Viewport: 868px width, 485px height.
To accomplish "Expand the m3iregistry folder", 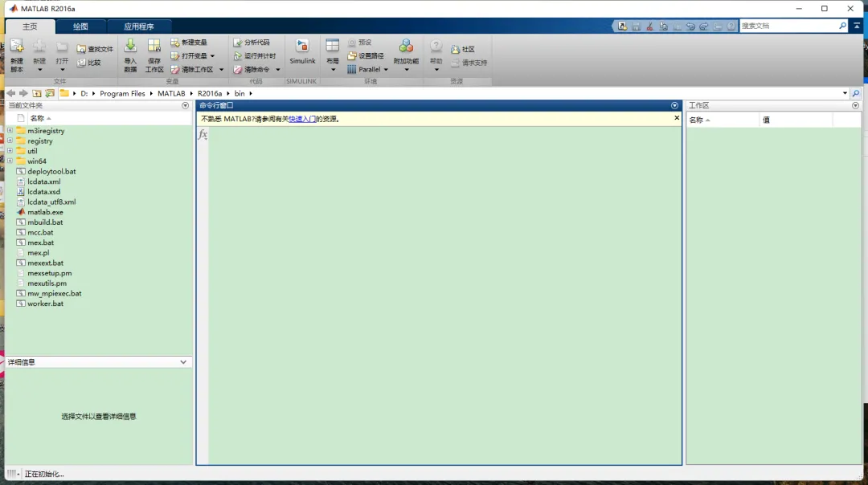I will point(10,131).
